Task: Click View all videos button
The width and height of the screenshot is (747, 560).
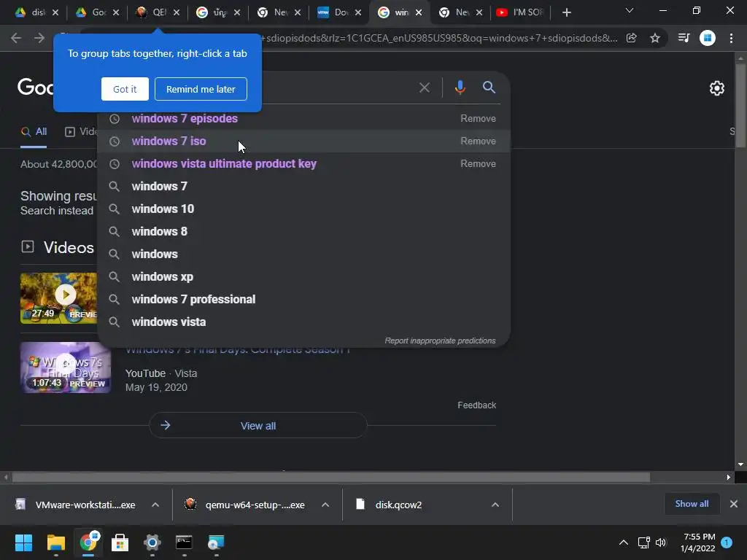Action: click(x=258, y=426)
